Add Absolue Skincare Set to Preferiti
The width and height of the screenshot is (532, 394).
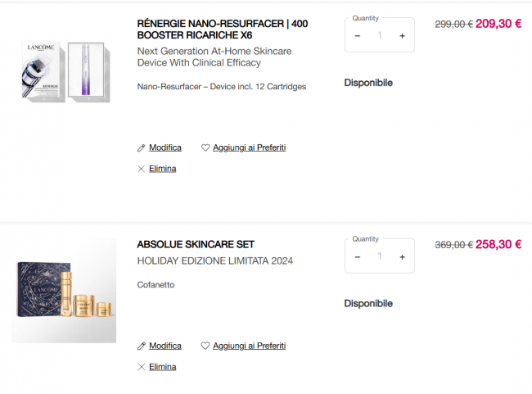click(249, 346)
